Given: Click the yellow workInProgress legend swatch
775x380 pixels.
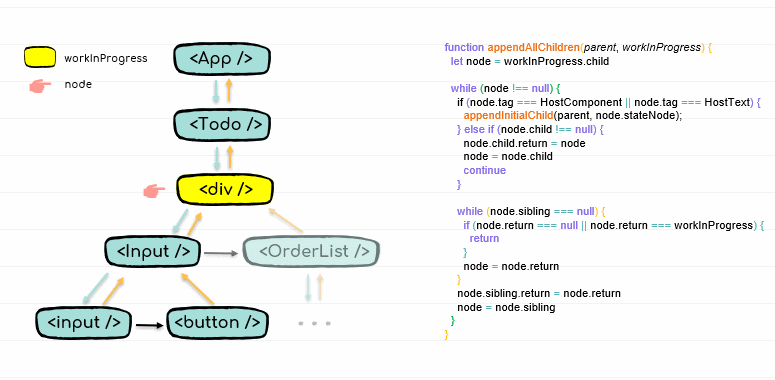Looking at the screenshot, I should (40, 57).
